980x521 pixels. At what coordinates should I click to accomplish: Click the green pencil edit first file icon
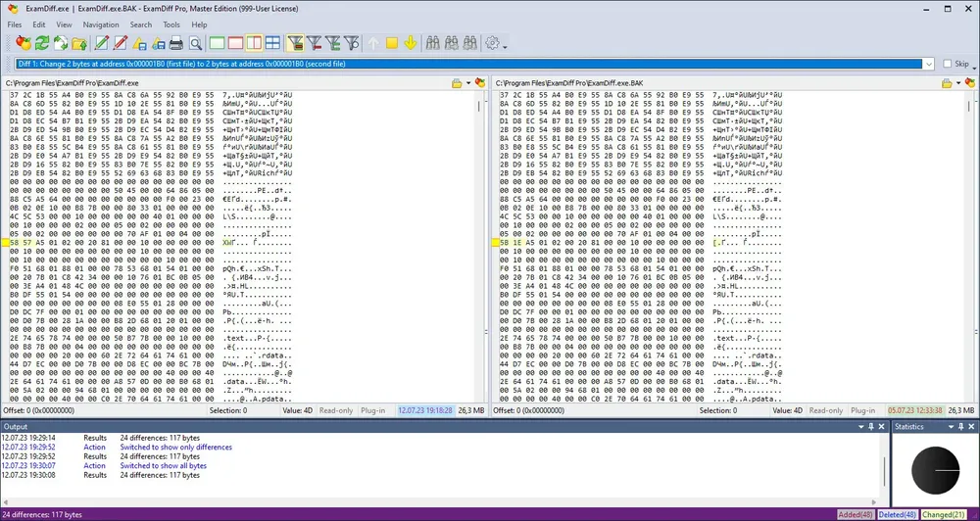(x=101, y=42)
